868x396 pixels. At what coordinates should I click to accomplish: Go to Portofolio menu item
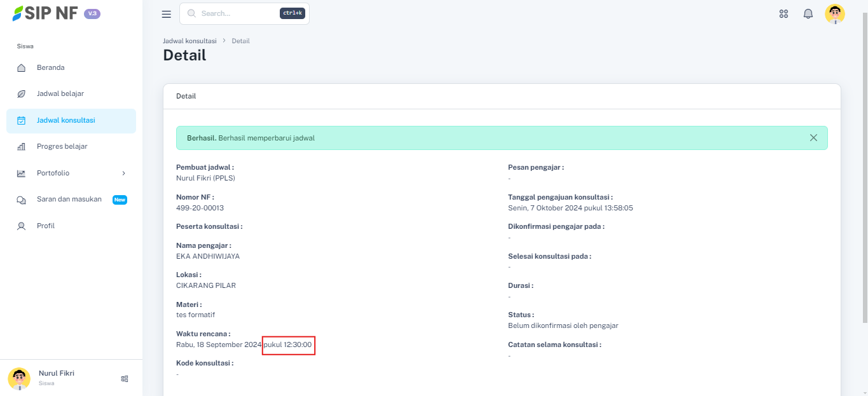coord(53,173)
